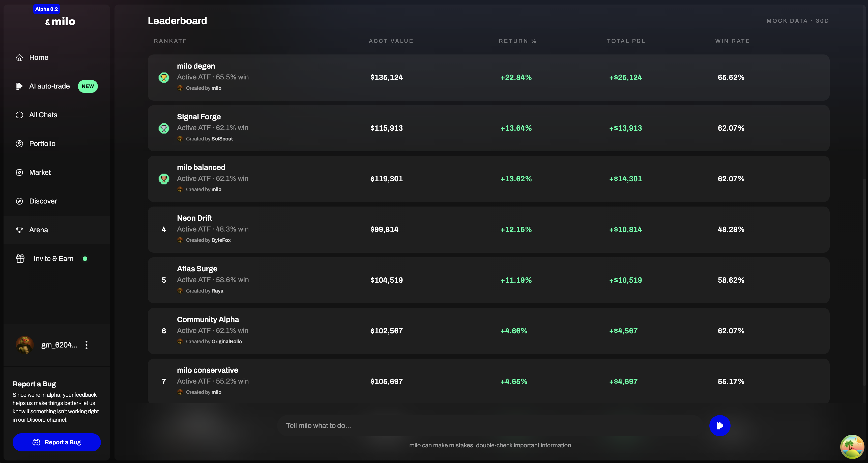The width and height of the screenshot is (868, 463).
Task: Focus the Tell milo what to do field
Action: (488, 425)
